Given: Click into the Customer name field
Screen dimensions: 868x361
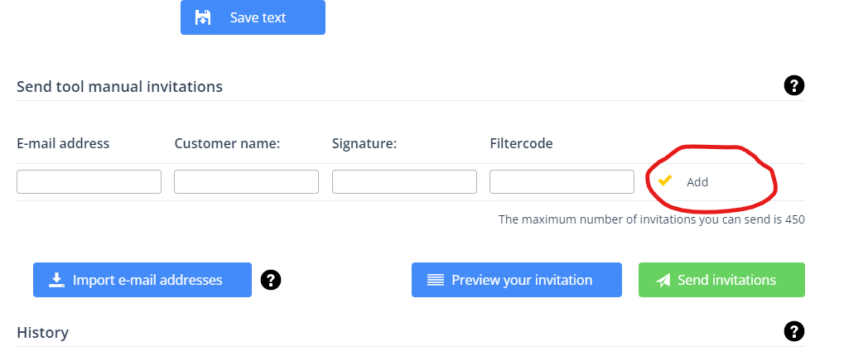Looking at the screenshot, I should [246, 182].
